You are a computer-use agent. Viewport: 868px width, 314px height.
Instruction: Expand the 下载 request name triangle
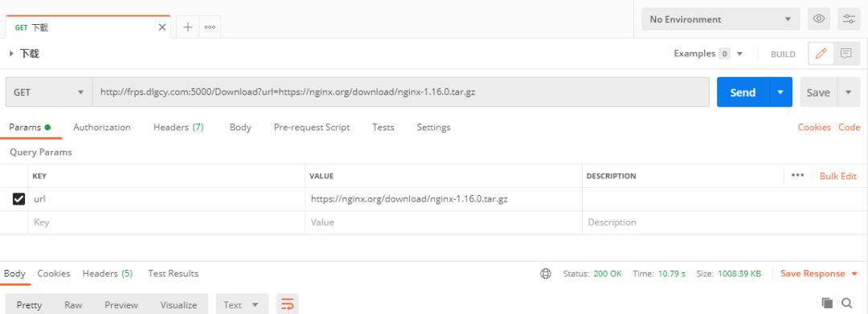pos(11,54)
